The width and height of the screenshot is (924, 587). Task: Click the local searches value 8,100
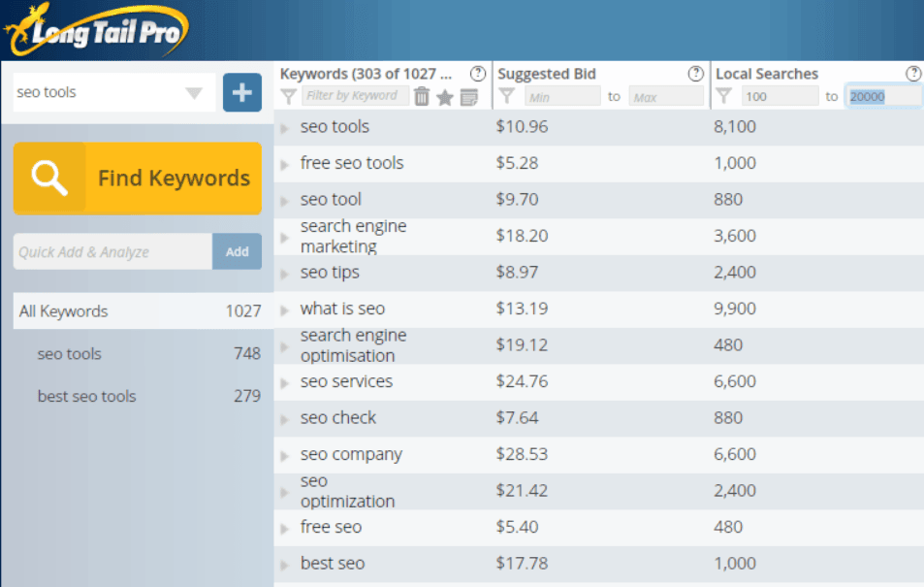pos(735,126)
